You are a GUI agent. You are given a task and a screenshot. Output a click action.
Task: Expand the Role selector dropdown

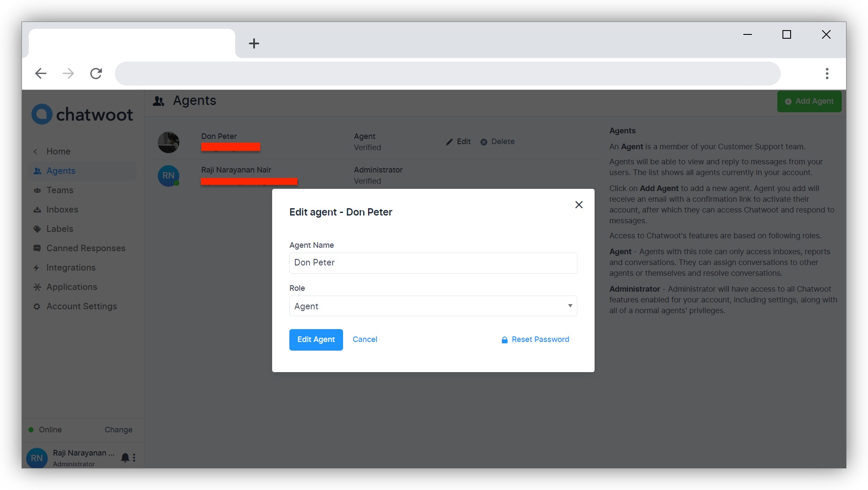coord(569,306)
